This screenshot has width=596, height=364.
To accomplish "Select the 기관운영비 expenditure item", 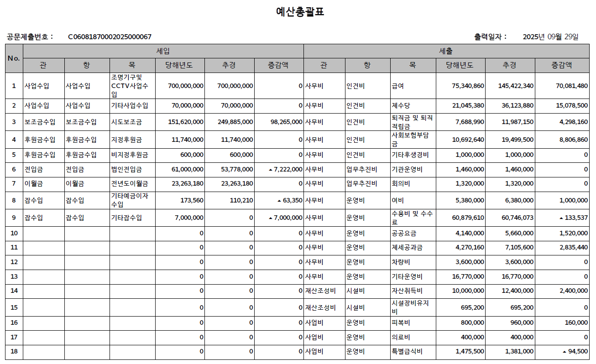I will (407, 169).
